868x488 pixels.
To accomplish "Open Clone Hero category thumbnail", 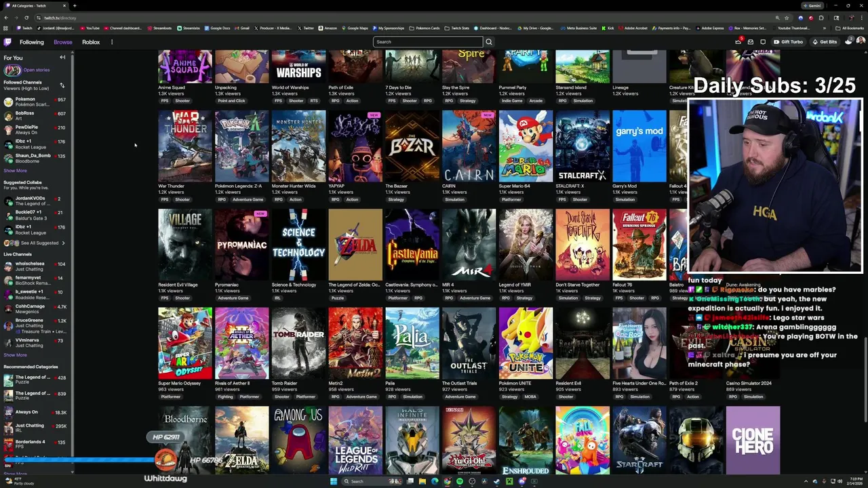I will (753, 441).
